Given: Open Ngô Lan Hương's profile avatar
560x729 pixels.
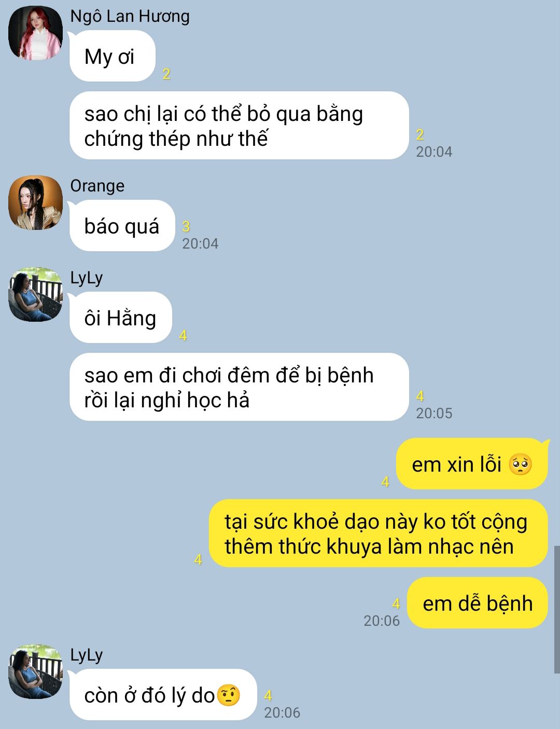Looking at the screenshot, I should tap(35, 33).
